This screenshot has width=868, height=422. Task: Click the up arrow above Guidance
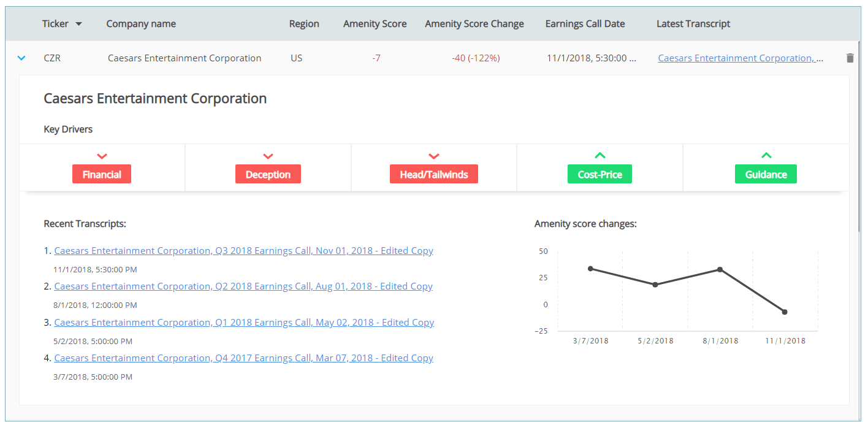766,155
